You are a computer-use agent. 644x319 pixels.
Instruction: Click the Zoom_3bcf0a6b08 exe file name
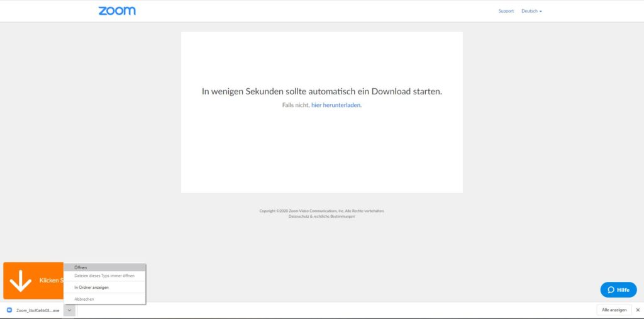[38, 310]
